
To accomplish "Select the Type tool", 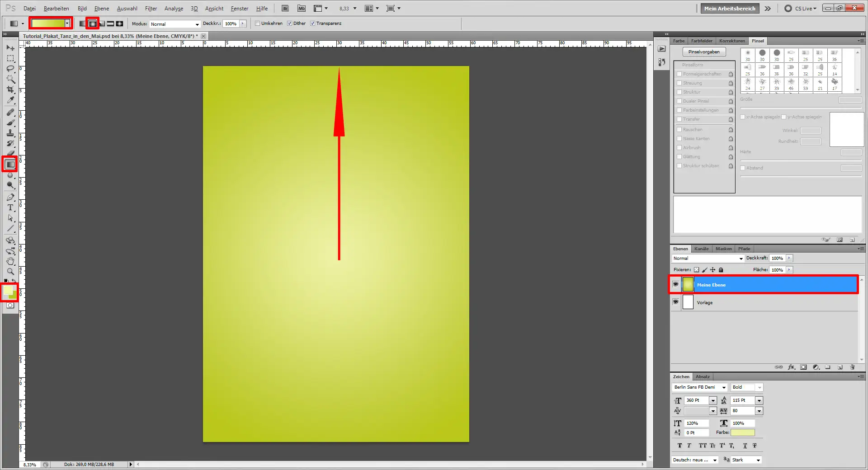I will point(10,208).
